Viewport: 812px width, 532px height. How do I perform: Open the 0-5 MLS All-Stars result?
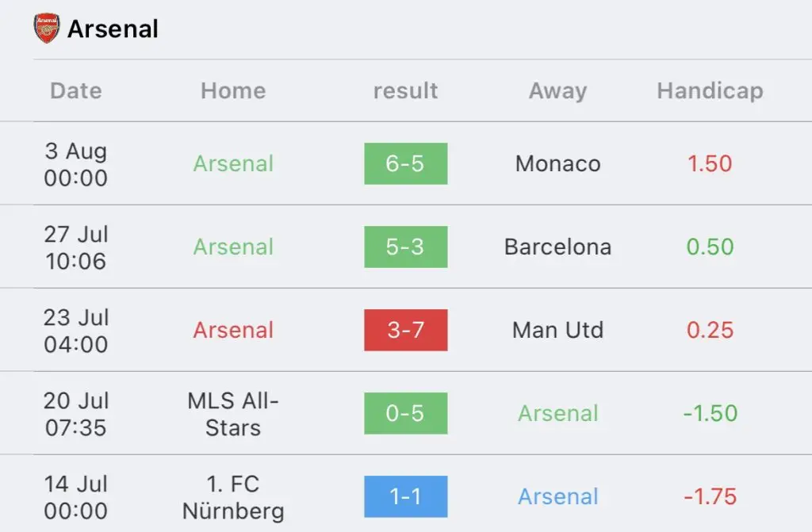click(405, 413)
